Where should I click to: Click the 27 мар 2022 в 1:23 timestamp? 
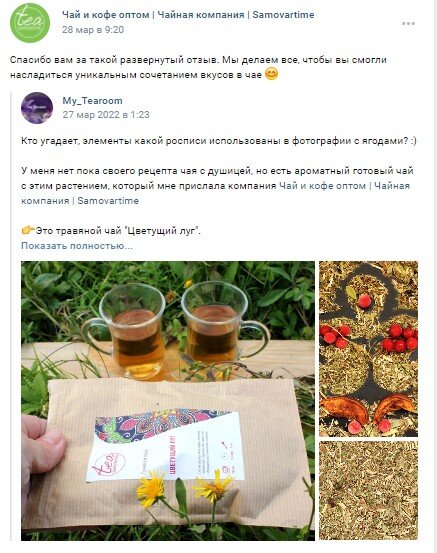[106, 115]
